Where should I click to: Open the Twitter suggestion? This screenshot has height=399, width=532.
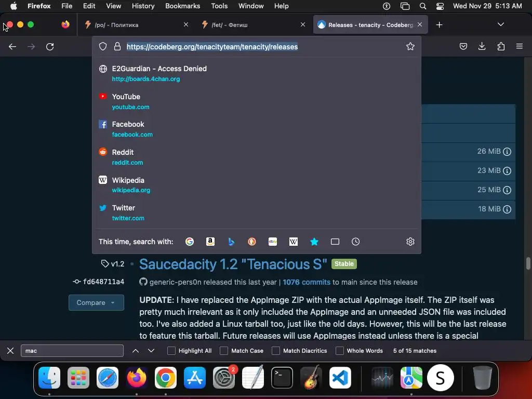257,212
